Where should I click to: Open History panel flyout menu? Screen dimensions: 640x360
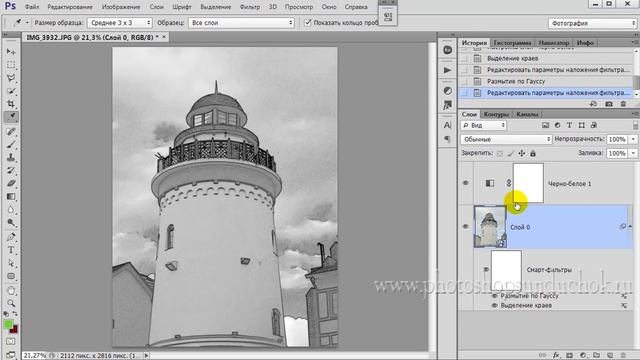coord(634,42)
